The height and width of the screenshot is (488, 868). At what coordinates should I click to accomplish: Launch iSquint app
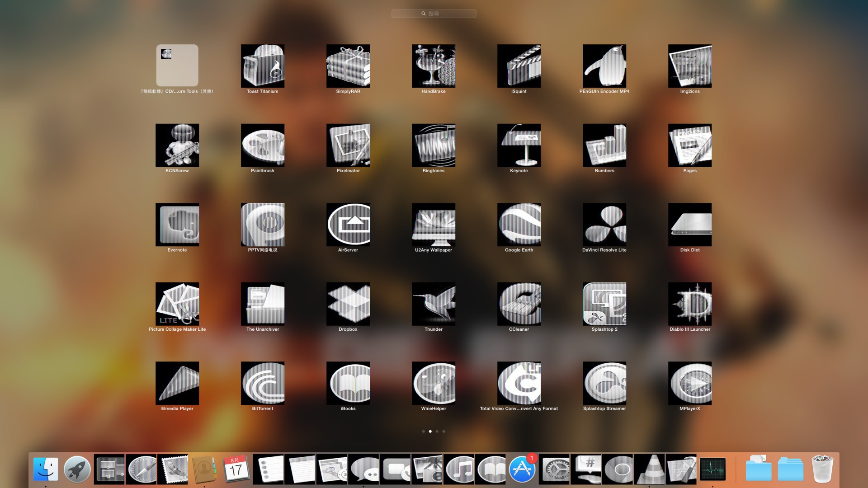(x=519, y=66)
